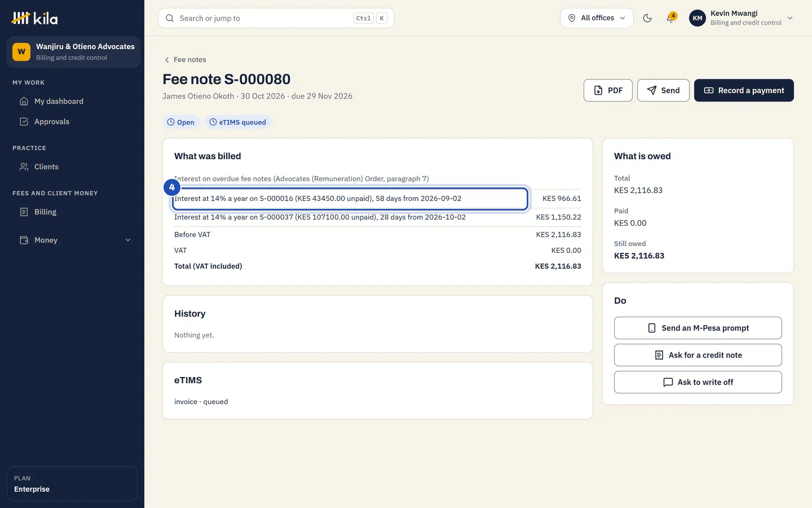The height and width of the screenshot is (508, 812).
Task: Select the interest line for S-000037
Action: tap(378, 217)
